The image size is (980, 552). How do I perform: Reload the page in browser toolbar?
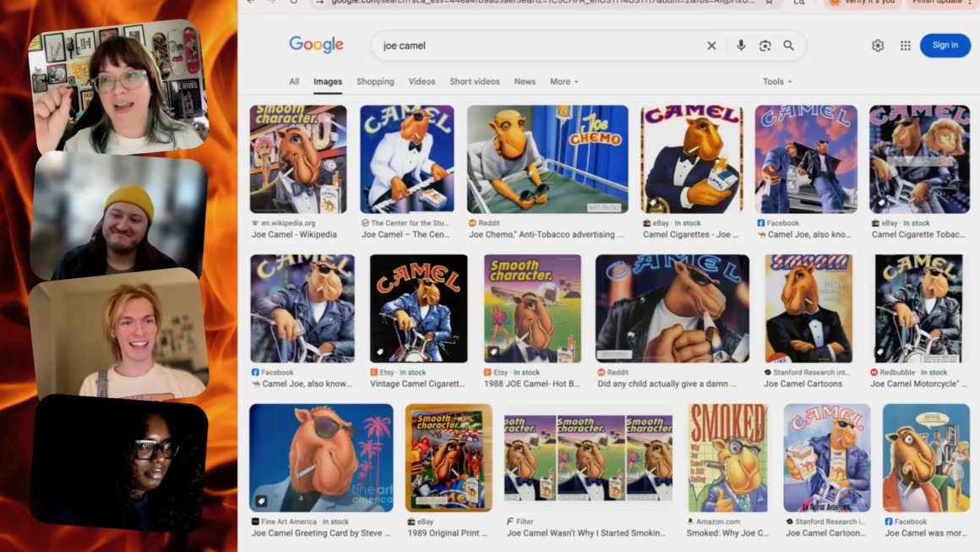(294, 2)
